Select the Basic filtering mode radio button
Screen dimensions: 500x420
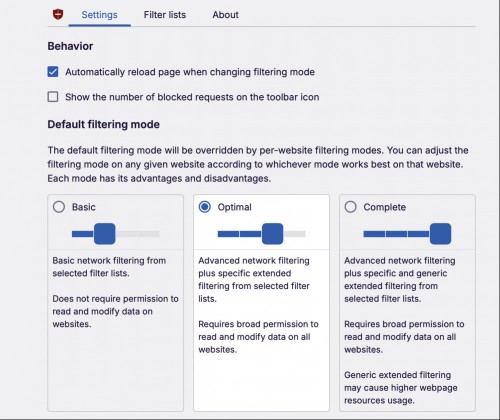[x=59, y=207]
